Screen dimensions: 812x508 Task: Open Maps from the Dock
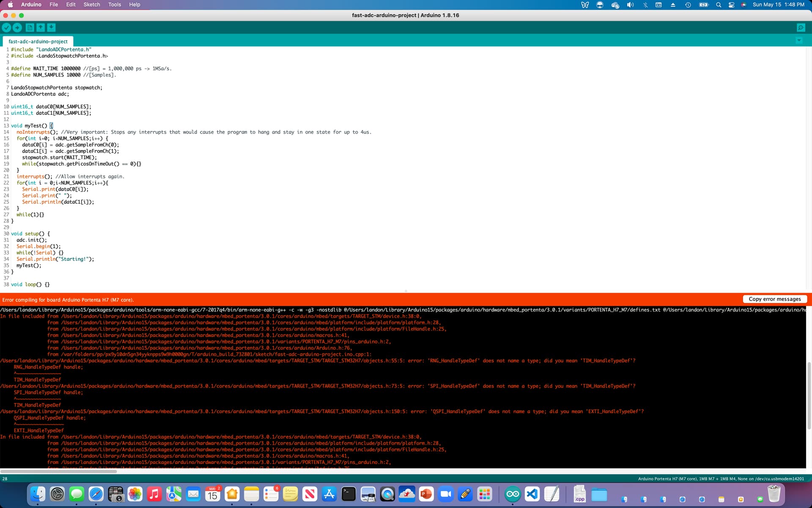pos(174,494)
